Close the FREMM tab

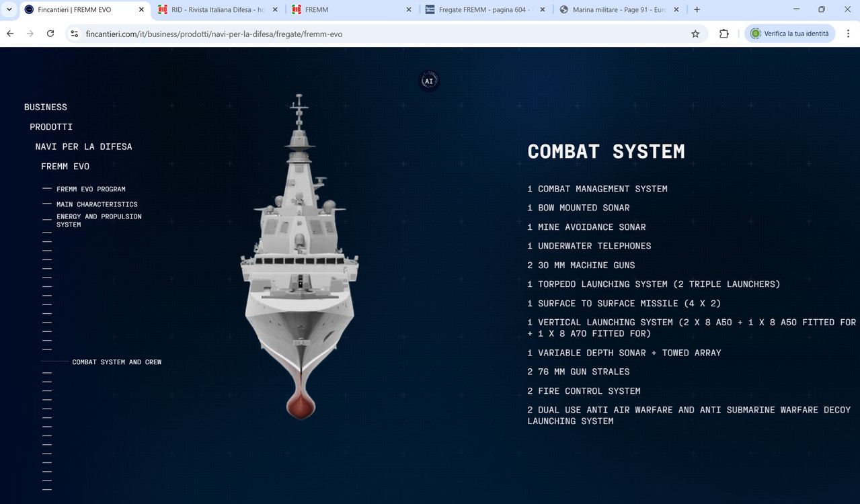[409, 10]
